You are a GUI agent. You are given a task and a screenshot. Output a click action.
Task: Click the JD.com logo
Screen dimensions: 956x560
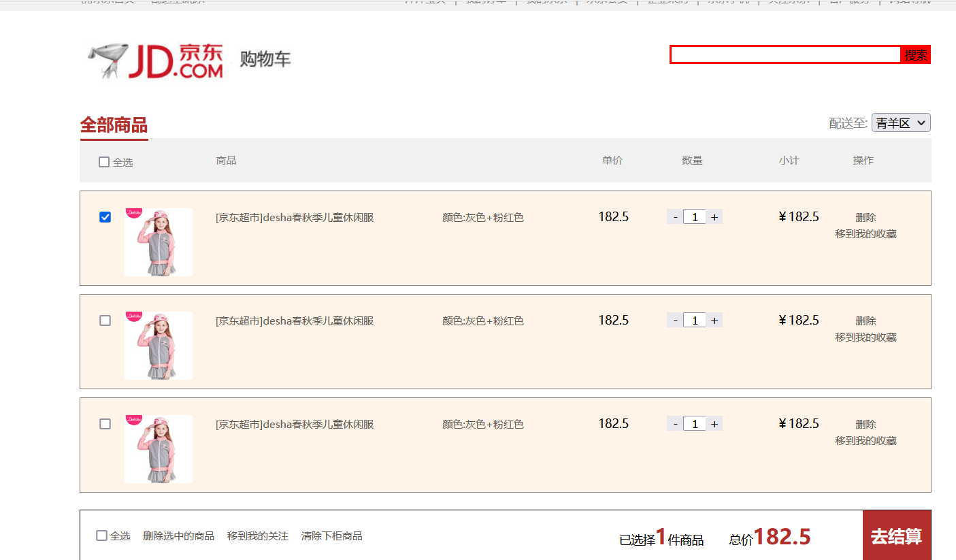[x=156, y=61]
